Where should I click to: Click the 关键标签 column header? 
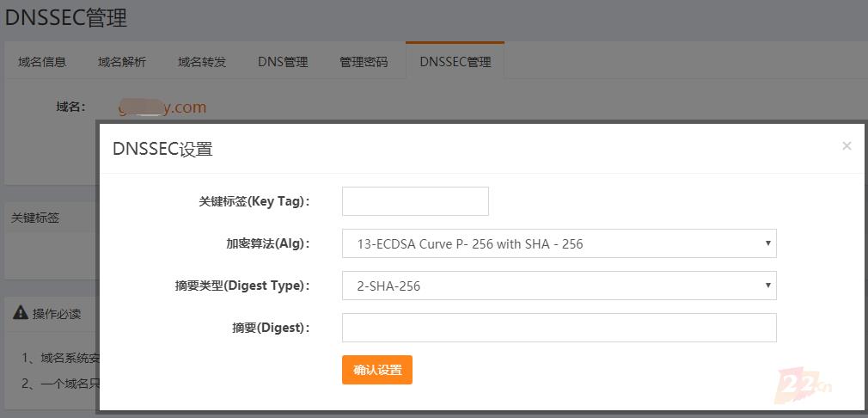[x=35, y=218]
